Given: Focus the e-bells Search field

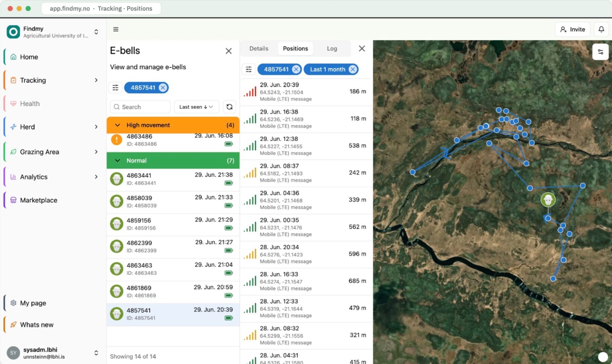Looking at the screenshot, I should tap(140, 107).
